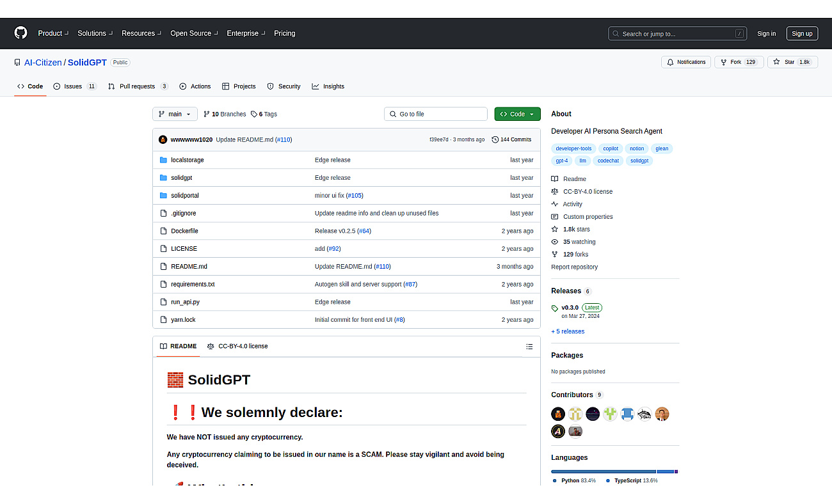The image size is (832, 504).
Task: Click the Notifications bell icon
Action: pyautogui.click(x=670, y=62)
